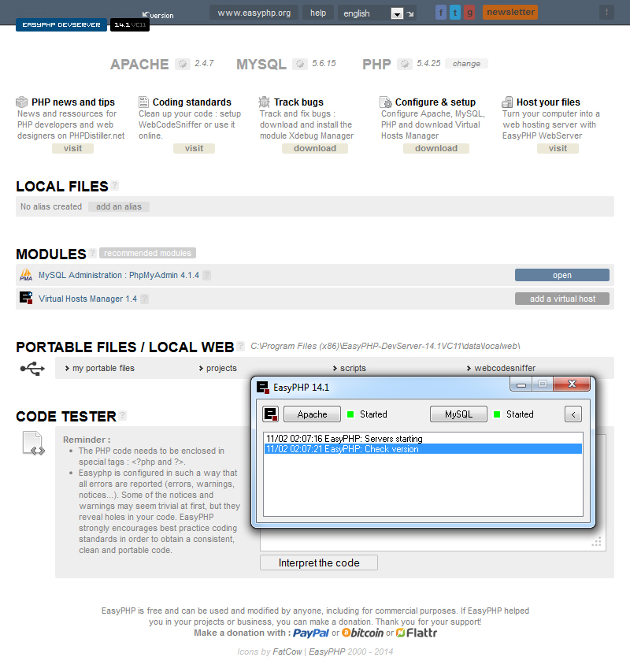630x672 pixels.
Task: Switch to my portable files
Action: (103, 367)
